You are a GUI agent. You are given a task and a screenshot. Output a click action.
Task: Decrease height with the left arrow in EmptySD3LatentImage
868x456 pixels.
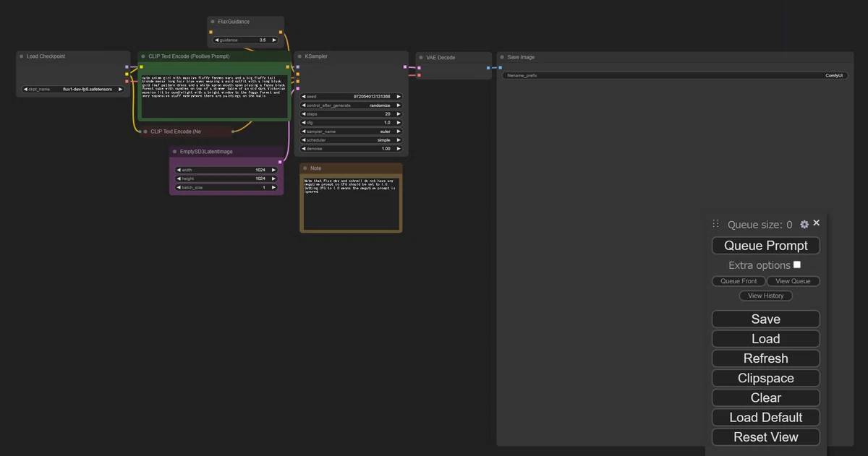[179, 178]
